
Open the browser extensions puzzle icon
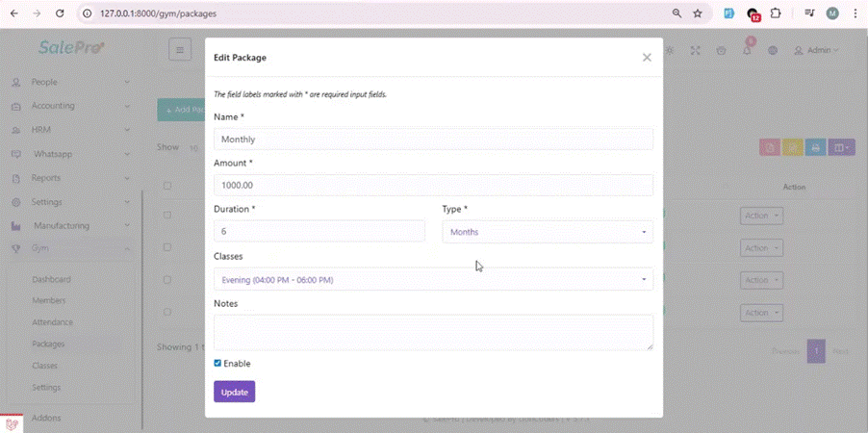point(776,13)
